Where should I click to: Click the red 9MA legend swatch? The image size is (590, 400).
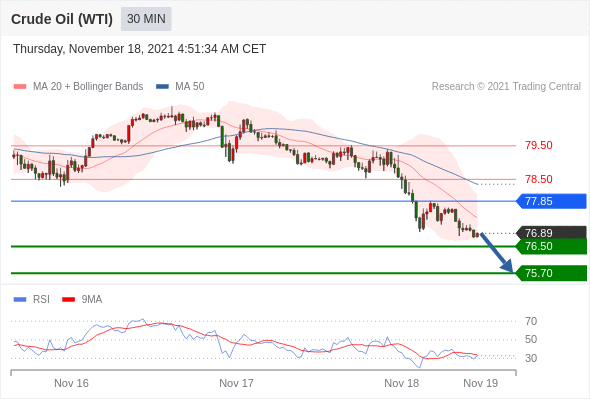[68, 300]
